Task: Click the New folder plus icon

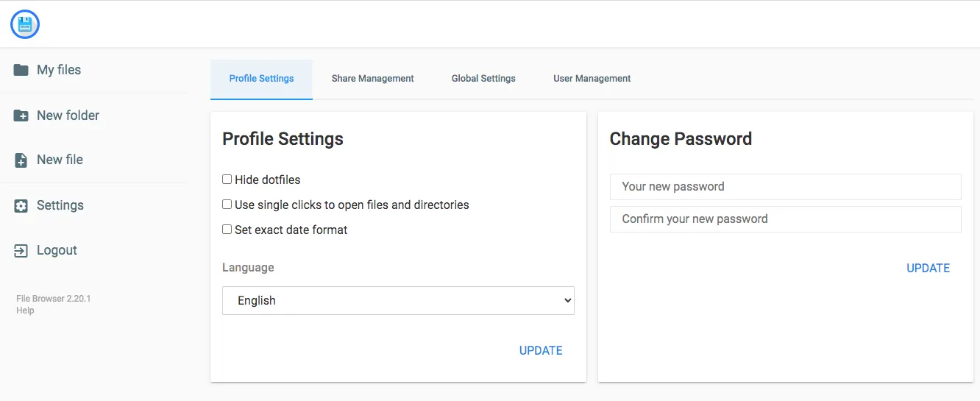Action: pyautogui.click(x=21, y=116)
